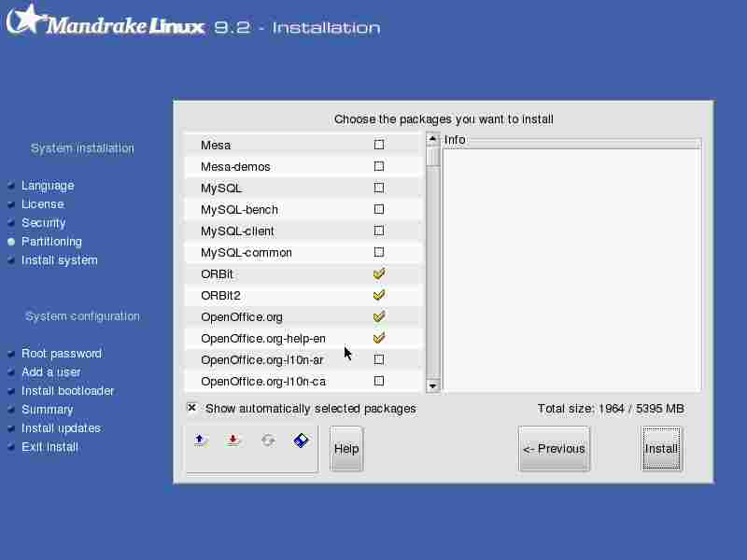Click the Total size 1964 / 5395 MB text

click(x=611, y=409)
